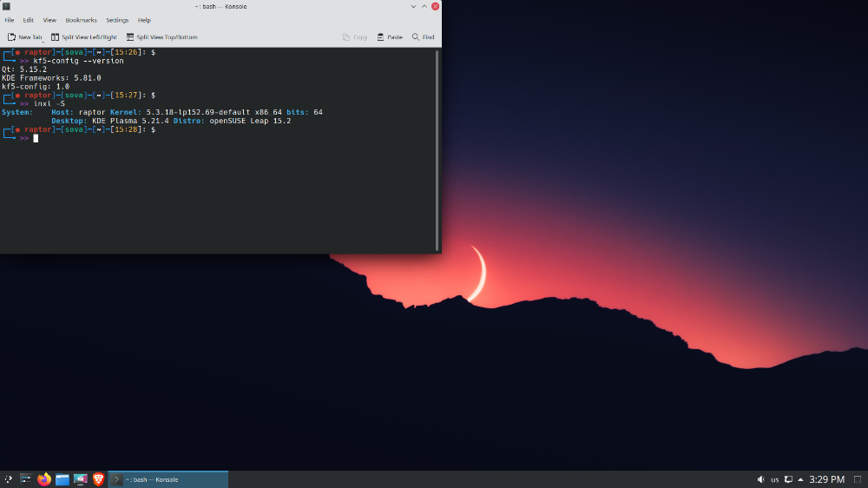
Task: Click the kernel version '5.3.18-lp152.69-default'
Action: 198,112
